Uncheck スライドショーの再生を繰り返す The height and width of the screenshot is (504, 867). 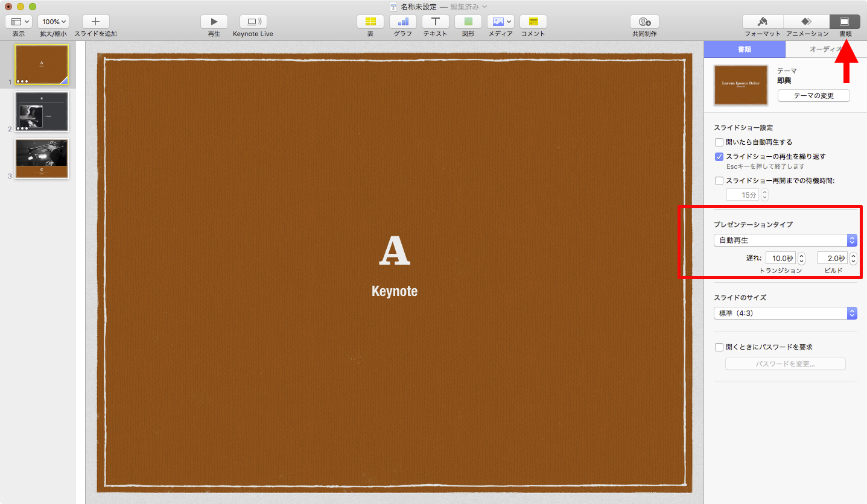(x=719, y=157)
